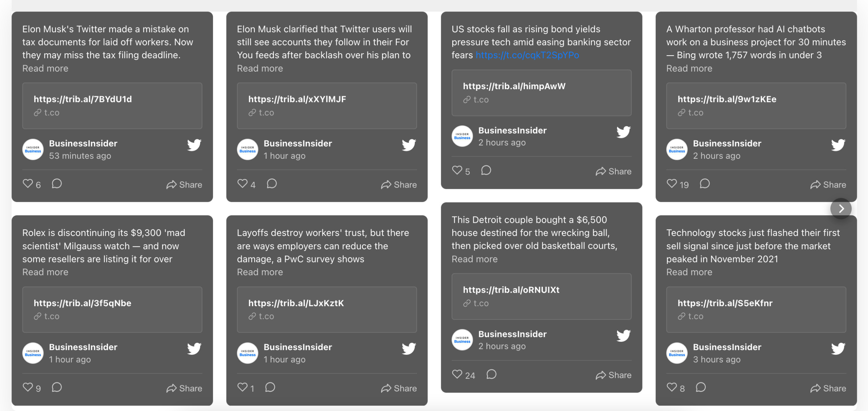The image size is (868, 411).
Task: Click the Twitter bird icon on the tax documents post
Action: click(x=194, y=145)
